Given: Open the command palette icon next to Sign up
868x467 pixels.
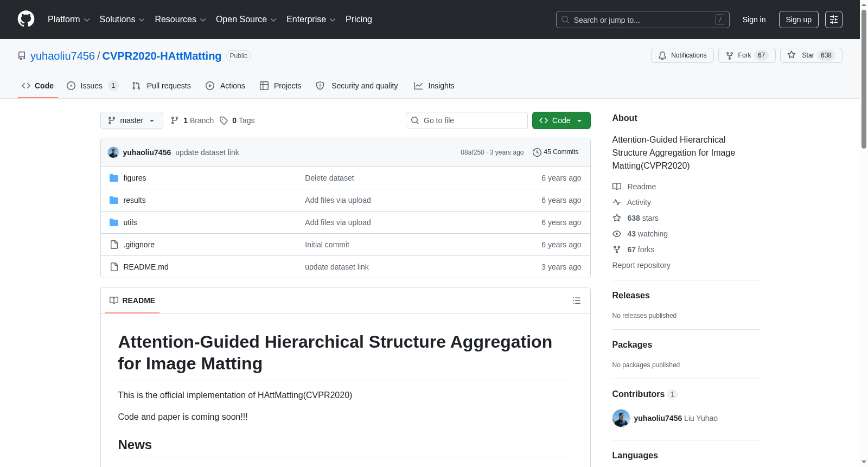Looking at the screenshot, I should (x=833, y=20).
